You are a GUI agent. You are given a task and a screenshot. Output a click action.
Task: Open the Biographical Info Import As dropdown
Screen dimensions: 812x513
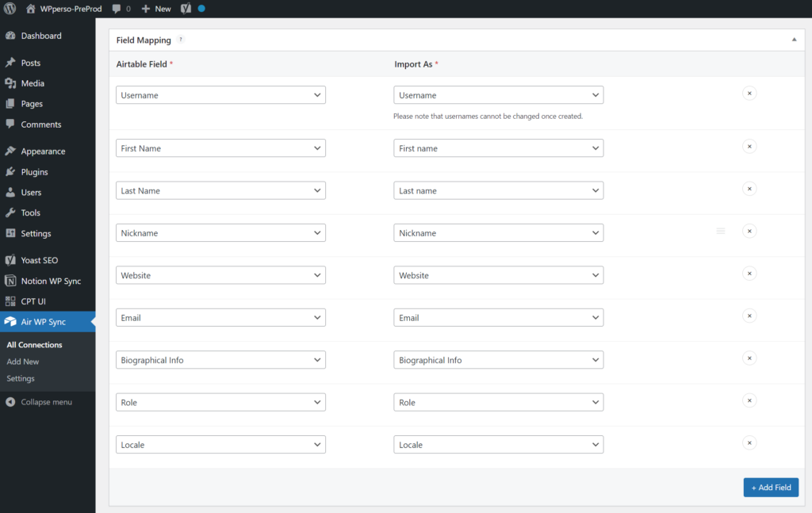click(x=499, y=360)
